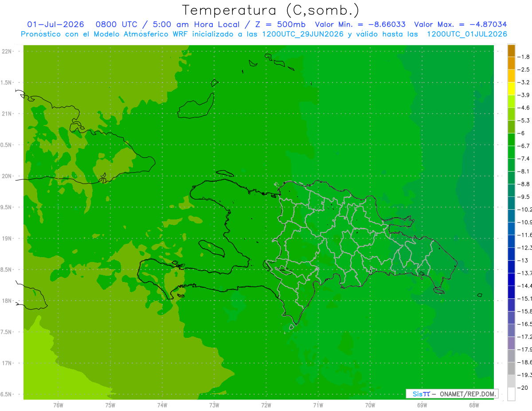Viewport: 532px width, 411px height.
Task: Click the '-4.6' legend value
Action: click(x=524, y=108)
